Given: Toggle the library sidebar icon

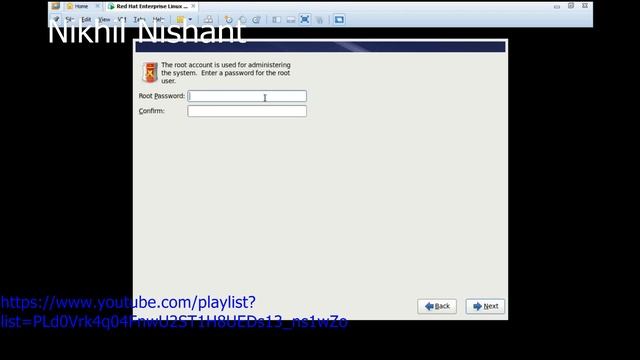Looking at the screenshot, I should coord(277,20).
